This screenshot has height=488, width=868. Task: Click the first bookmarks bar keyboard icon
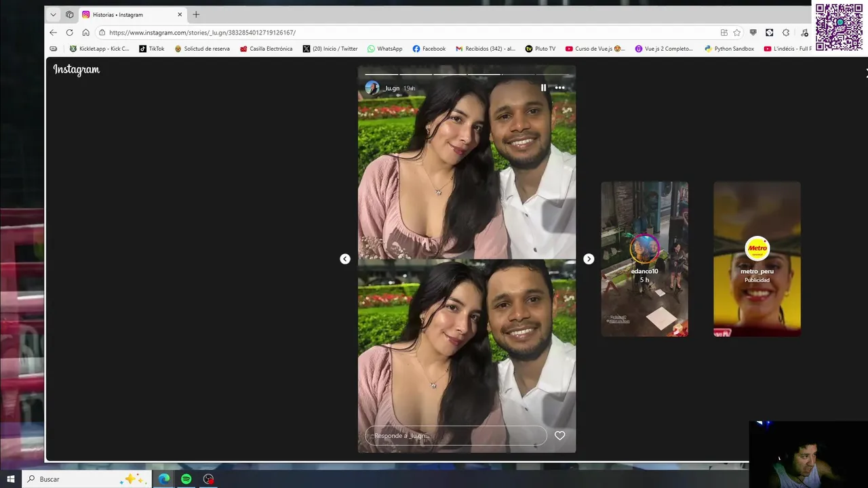[54, 49]
